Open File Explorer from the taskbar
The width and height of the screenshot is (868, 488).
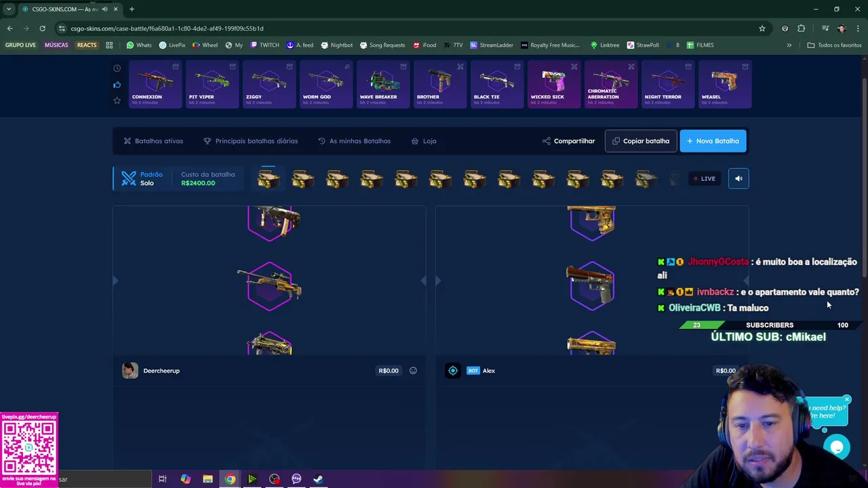point(208,479)
